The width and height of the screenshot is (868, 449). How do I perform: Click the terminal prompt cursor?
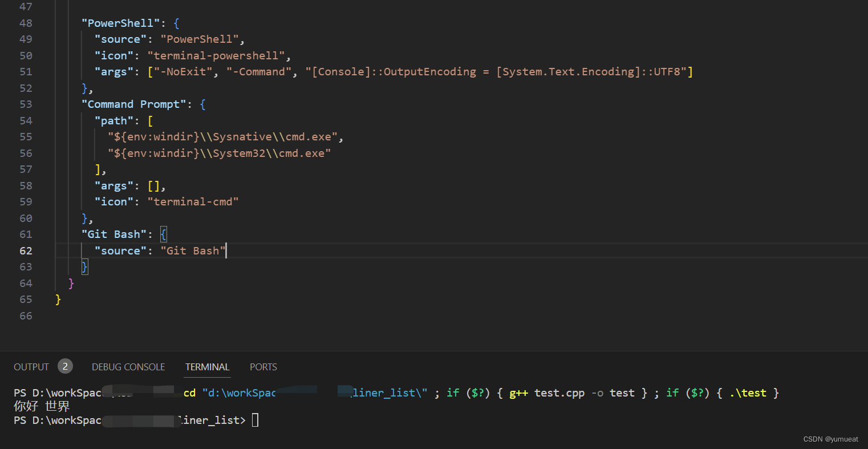point(255,420)
